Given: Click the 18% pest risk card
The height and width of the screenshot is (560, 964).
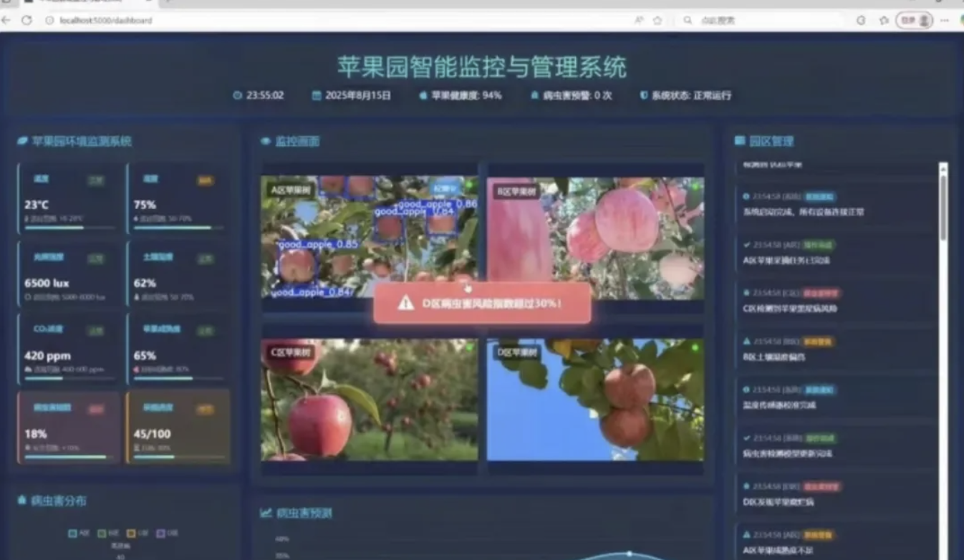Looking at the screenshot, I should click(x=69, y=427).
